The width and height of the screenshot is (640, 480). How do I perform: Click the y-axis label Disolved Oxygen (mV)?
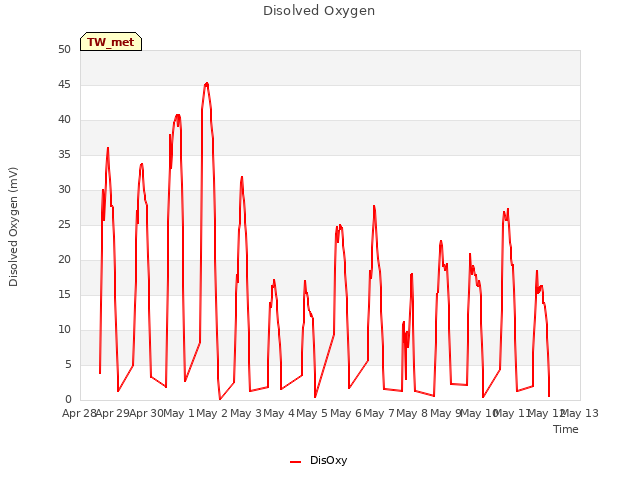coord(13,227)
